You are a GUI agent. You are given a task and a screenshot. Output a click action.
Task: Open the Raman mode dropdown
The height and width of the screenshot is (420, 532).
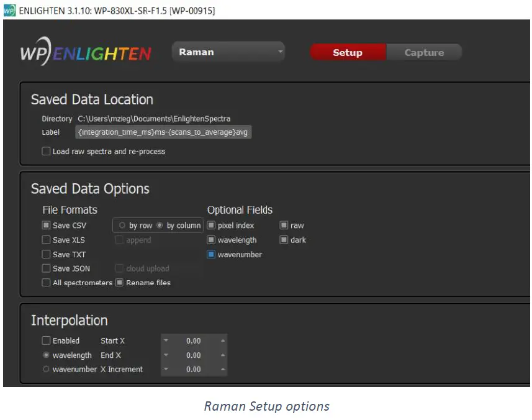(228, 52)
